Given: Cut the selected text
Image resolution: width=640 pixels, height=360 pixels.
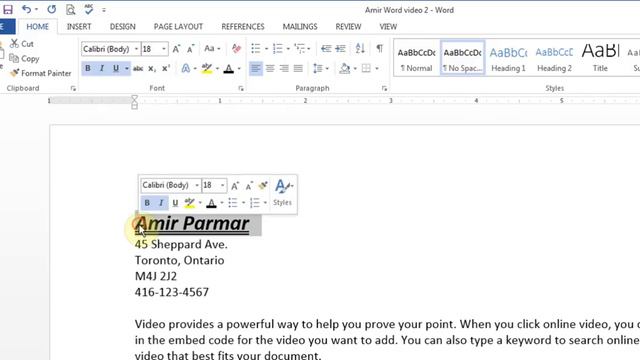Looking at the screenshot, I should [22, 44].
